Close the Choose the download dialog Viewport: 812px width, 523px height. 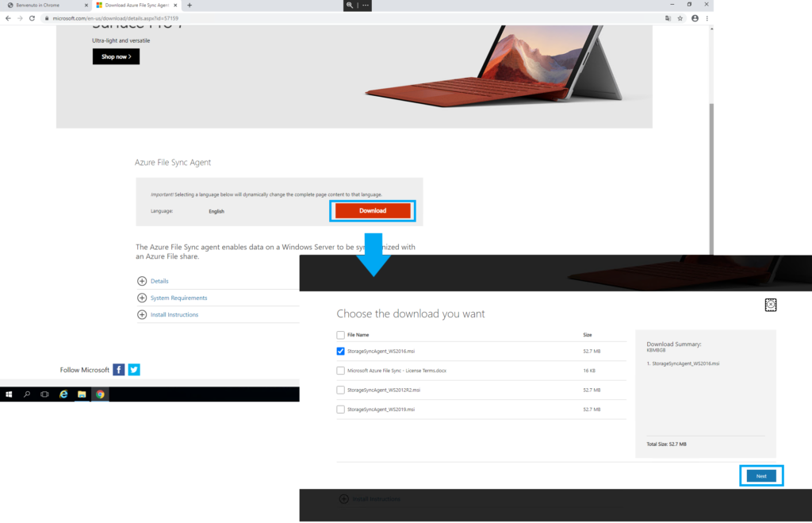(x=771, y=305)
